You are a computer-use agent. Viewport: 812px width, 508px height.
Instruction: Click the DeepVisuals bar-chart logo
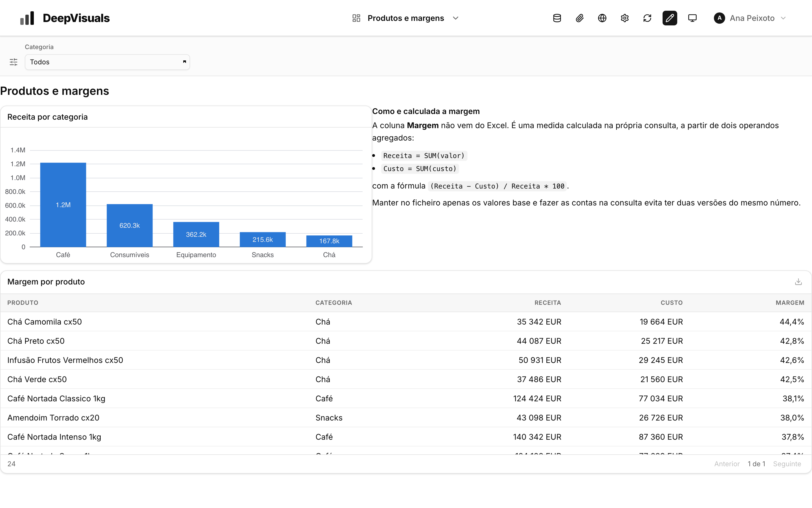point(27,18)
